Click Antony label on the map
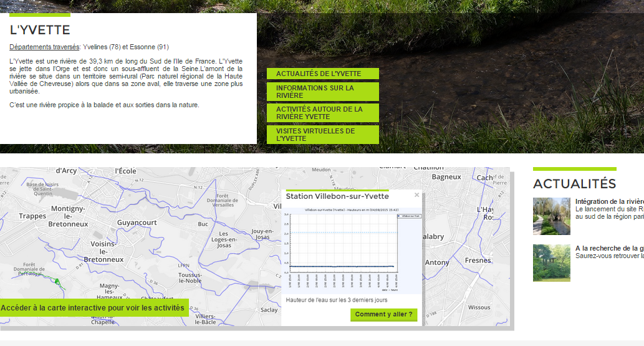 [437, 262]
